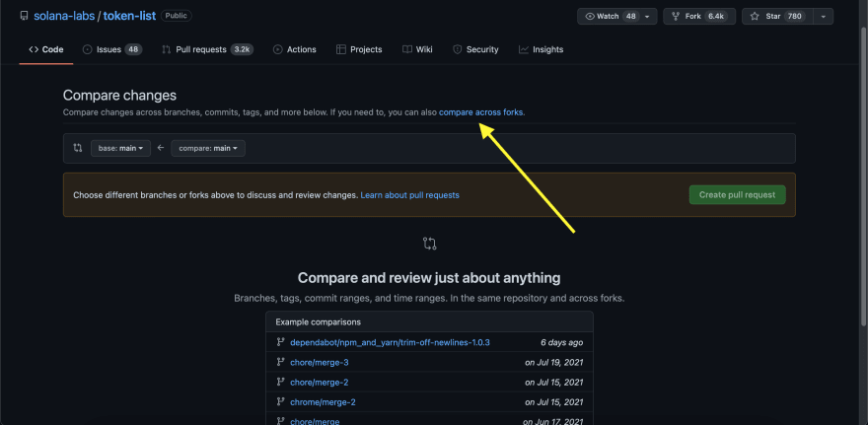The width and height of the screenshot is (868, 425).
Task: Open the chore/merge-2 comparison
Action: [x=319, y=383]
